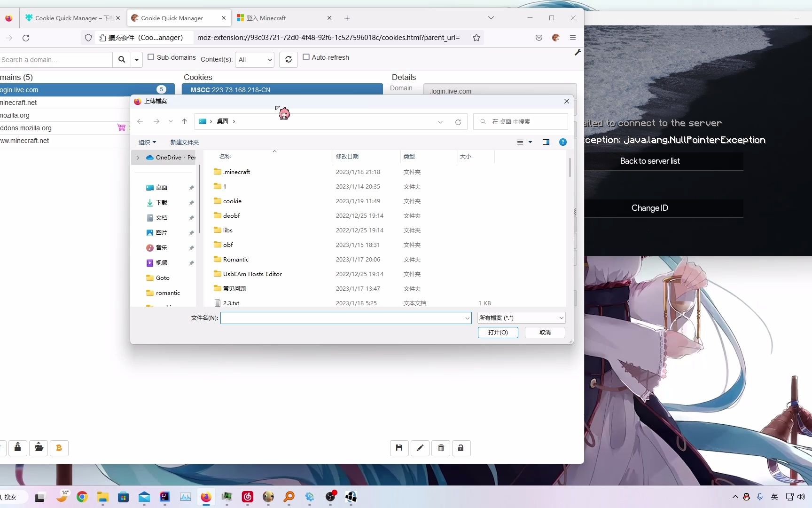Select the UsbEAm Hosts Editor folder

[x=252, y=274]
